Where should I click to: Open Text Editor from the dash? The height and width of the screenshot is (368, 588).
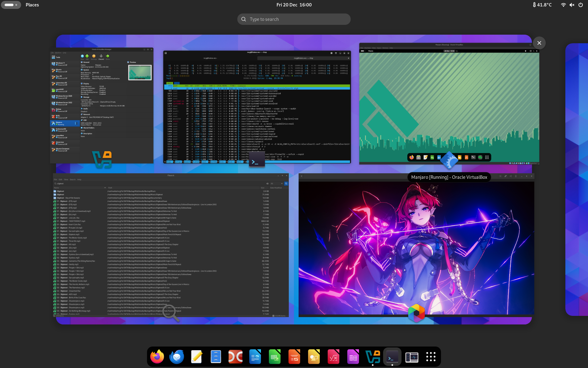tap(196, 357)
